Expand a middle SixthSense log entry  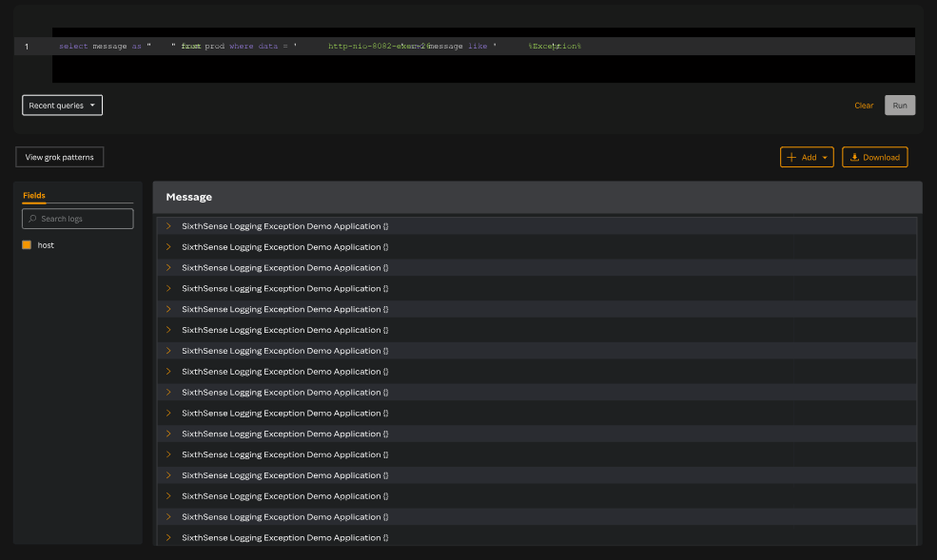tap(169, 392)
